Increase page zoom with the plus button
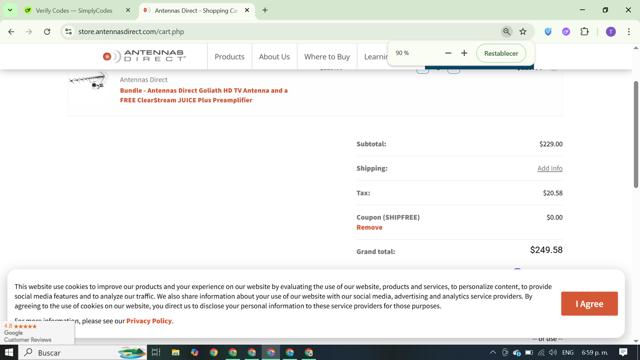640x360 pixels. tap(464, 53)
